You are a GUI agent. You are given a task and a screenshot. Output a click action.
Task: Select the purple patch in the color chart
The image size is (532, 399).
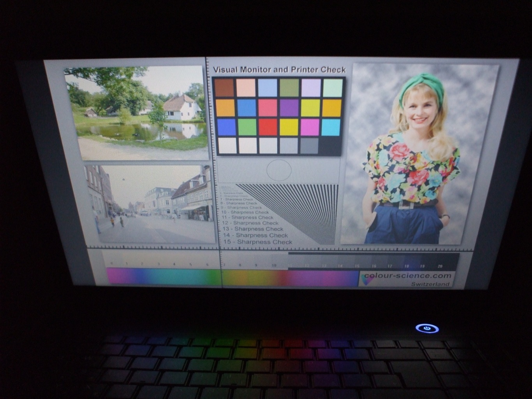click(289, 108)
